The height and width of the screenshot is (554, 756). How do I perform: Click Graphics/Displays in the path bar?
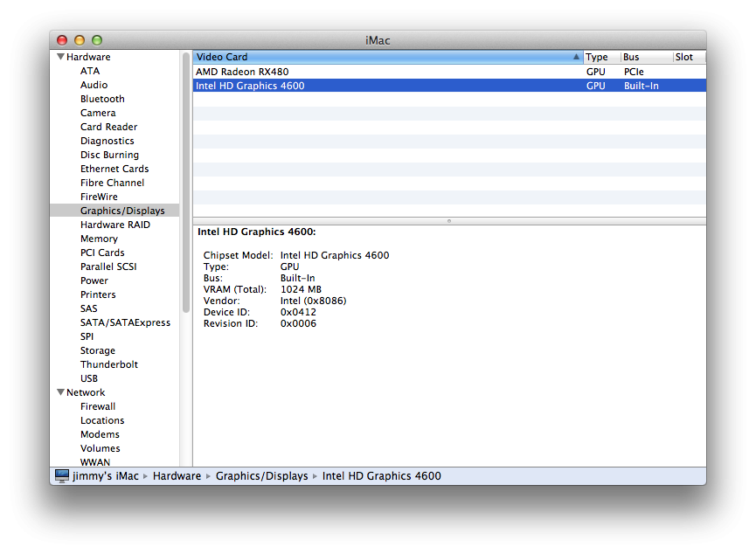pos(262,476)
